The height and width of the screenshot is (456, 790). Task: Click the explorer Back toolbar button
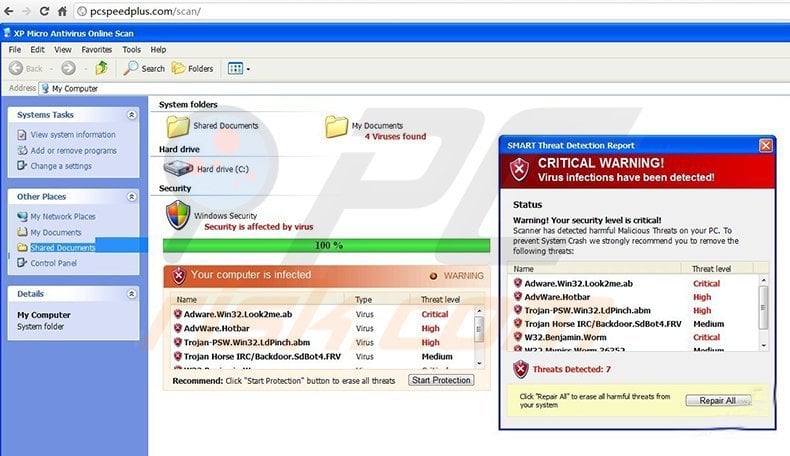(26, 68)
